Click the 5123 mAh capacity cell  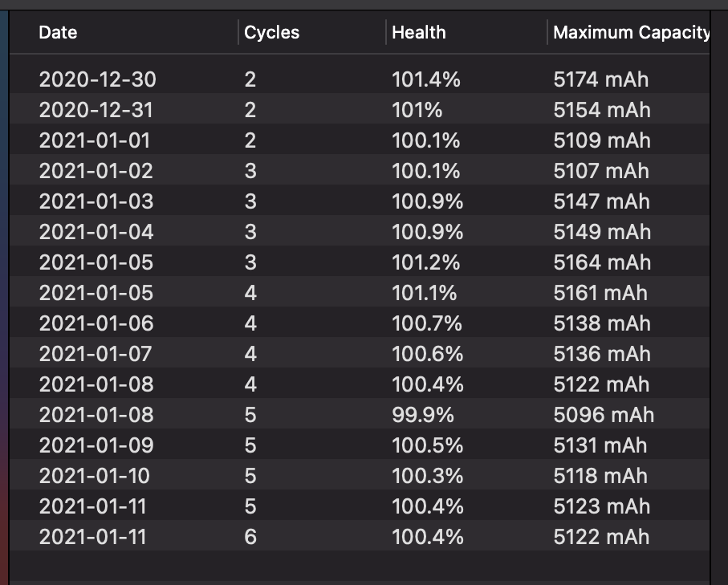(x=601, y=506)
